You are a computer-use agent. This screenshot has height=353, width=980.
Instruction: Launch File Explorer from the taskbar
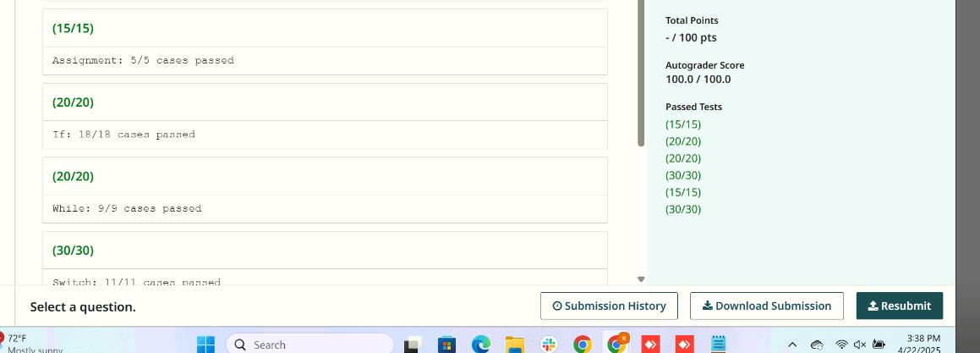(x=514, y=345)
